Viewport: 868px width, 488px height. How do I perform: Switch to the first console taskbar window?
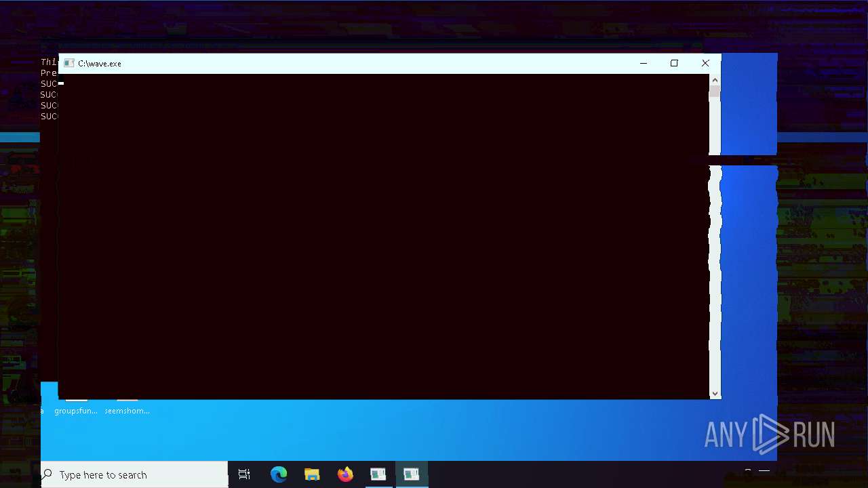(x=378, y=474)
